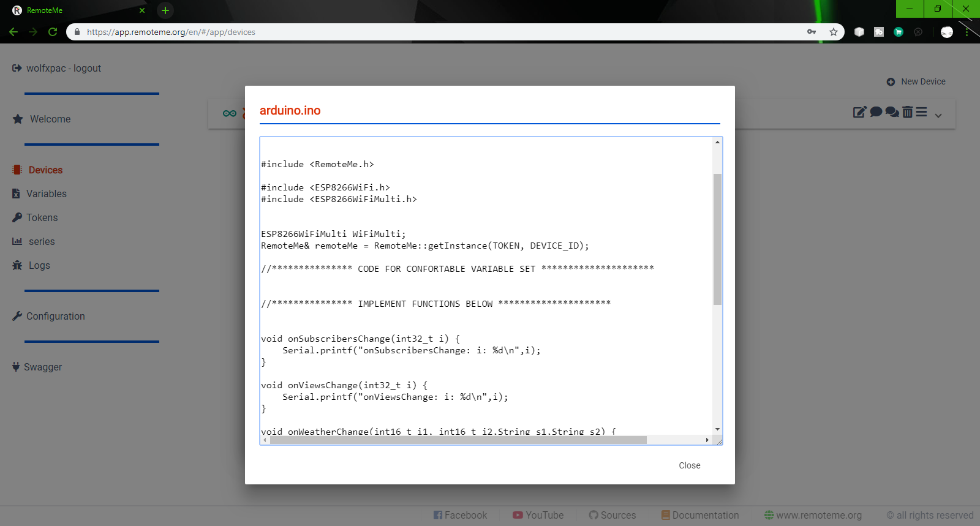Click the chart icon beside series

(x=17, y=241)
